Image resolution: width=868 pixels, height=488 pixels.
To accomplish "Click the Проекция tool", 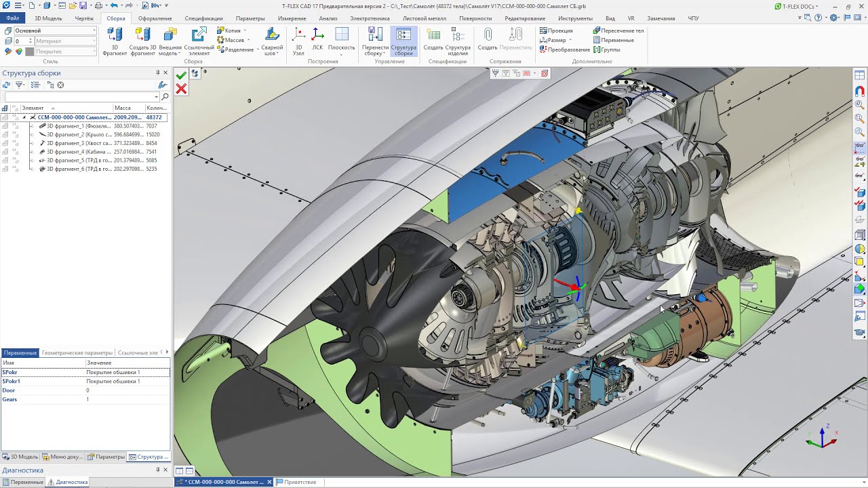I will pyautogui.click(x=556, y=30).
